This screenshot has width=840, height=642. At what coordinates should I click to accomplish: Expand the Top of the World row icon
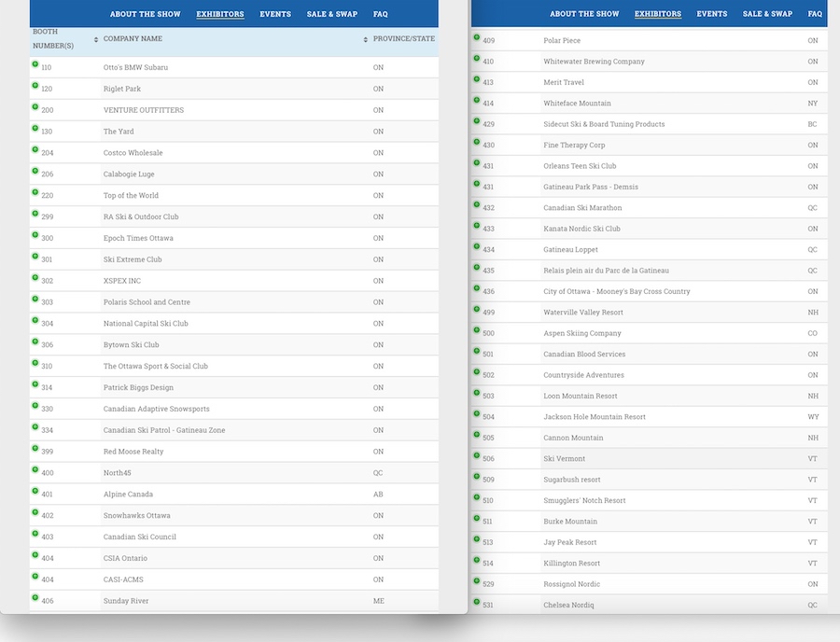tap(35, 192)
